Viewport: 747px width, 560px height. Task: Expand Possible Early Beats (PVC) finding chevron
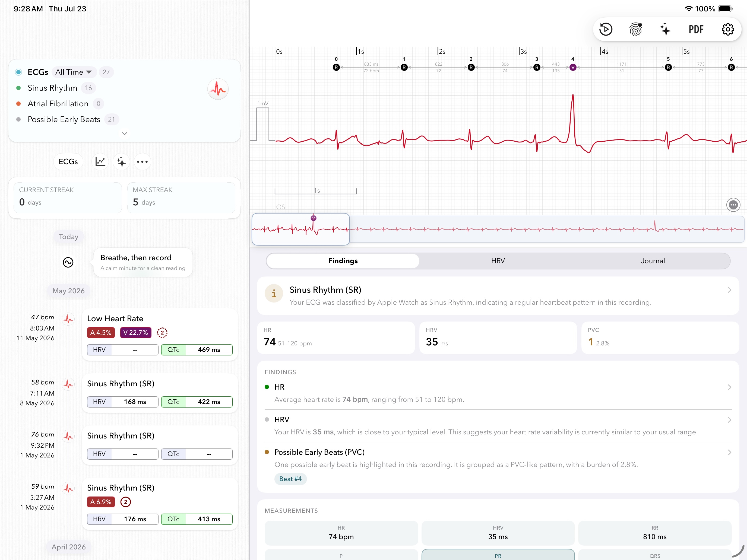[729, 452]
